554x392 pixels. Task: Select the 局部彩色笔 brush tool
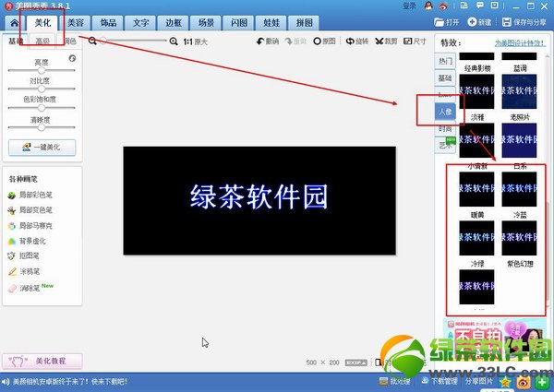pyautogui.click(x=30, y=195)
